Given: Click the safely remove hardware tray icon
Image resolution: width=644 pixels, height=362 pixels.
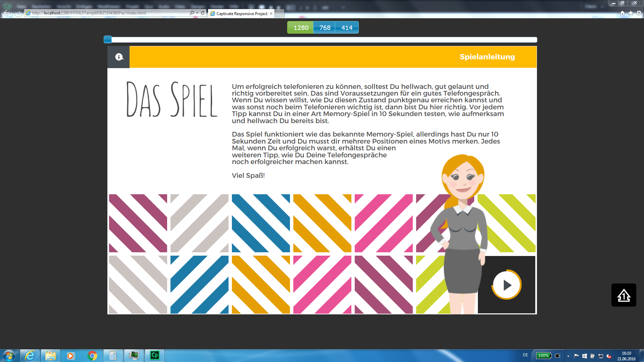Looking at the screenshot, I should pos(592,356).
